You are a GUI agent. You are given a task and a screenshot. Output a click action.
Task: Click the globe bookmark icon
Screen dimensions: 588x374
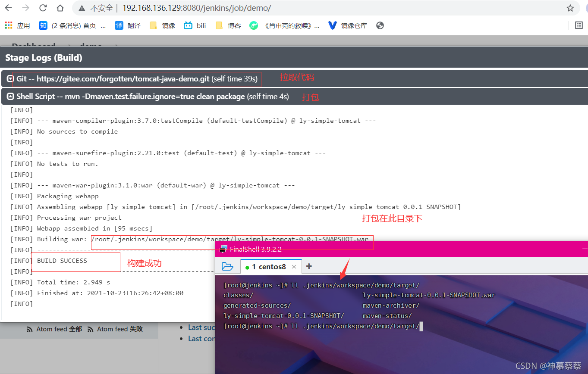(380, 25)
